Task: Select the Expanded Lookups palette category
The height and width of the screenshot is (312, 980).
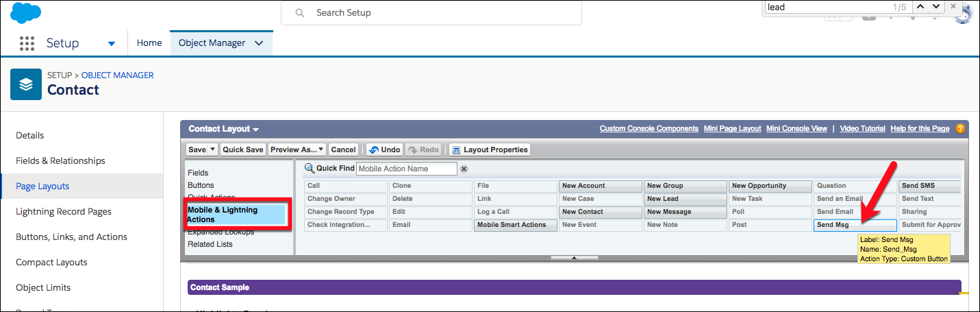Action: tap(221, 232)
